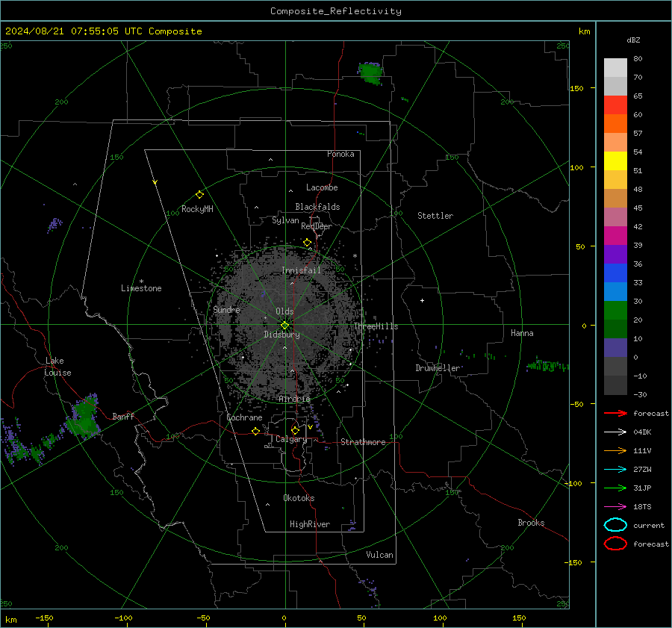Screen dimensions: 672x628
Task: Click the -50 tick label on right axis
Action: click(578, 404)
